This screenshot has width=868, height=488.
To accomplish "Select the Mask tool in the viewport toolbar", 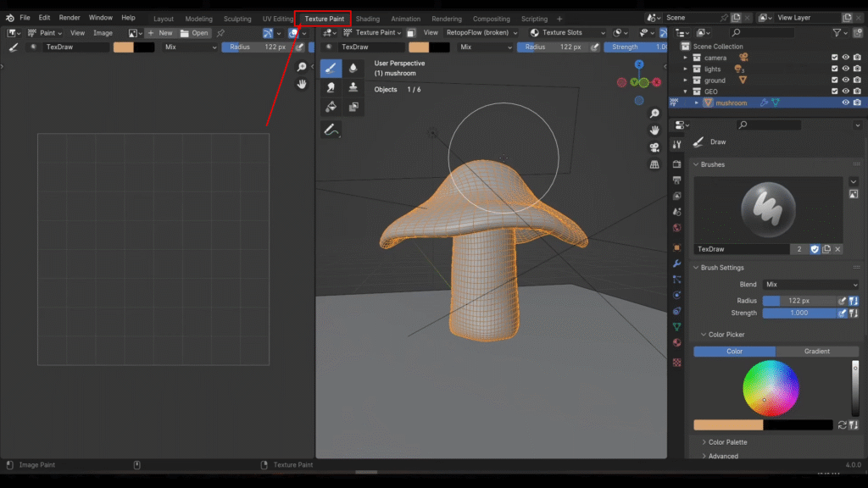I will tap(353, 107).
